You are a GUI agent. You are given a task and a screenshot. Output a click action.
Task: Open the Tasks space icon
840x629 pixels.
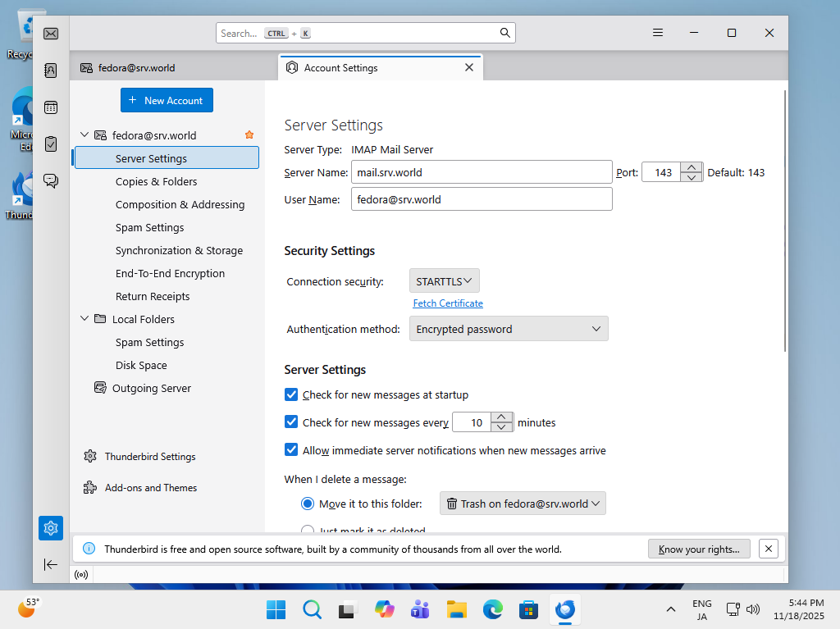tap(51, 144)
